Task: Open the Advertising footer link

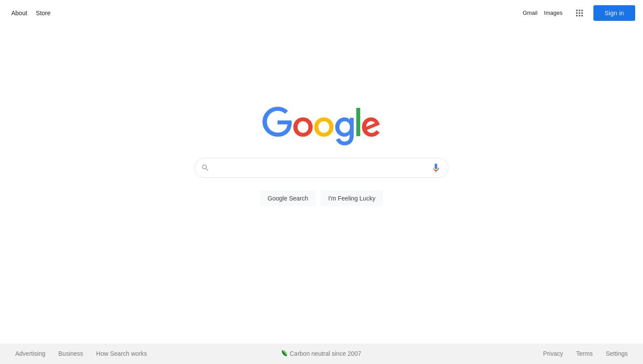Action: pyautogui.click(x=30, y=354)
